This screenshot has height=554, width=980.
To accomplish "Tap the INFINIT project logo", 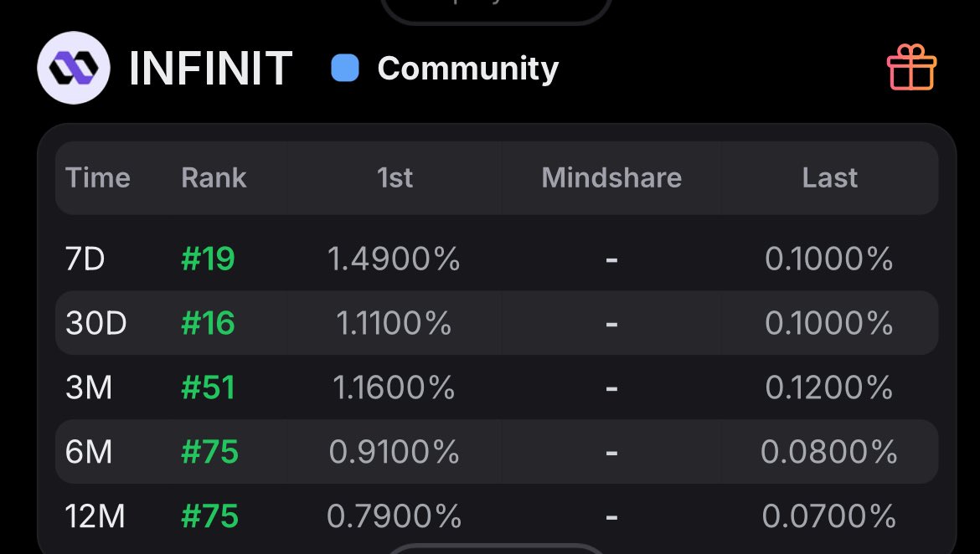I will coord(74,68).
